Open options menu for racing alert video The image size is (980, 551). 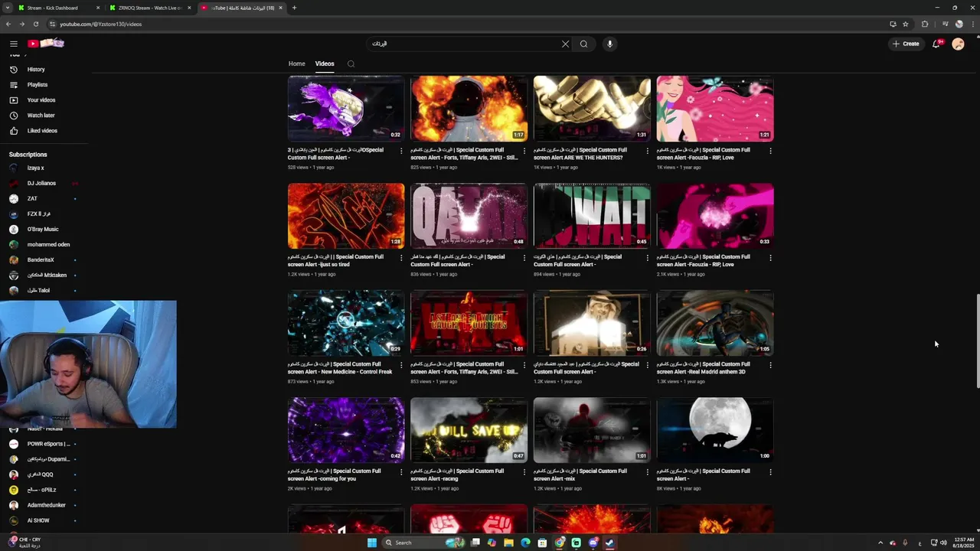(x=524, y=472)
